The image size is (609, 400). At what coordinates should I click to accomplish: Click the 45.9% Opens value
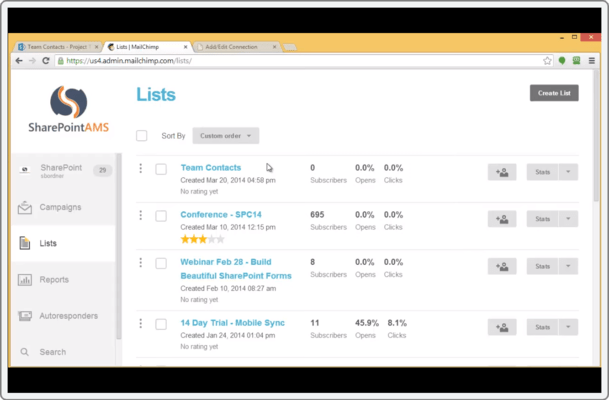coord(367,323)
